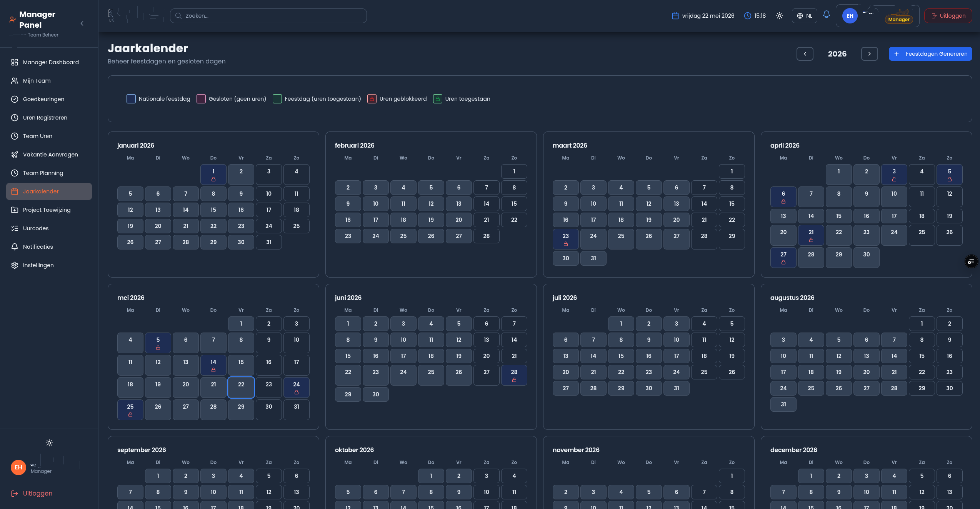Click the lock icon on 21 april 2026

pyautogui.click(x=811, y=240)
